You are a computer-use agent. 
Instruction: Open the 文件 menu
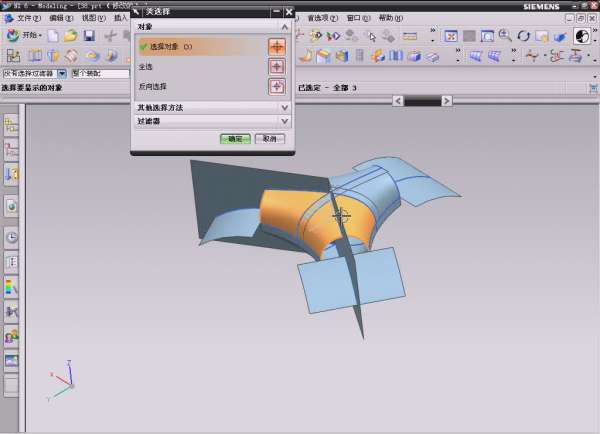[x=29, y=18]
